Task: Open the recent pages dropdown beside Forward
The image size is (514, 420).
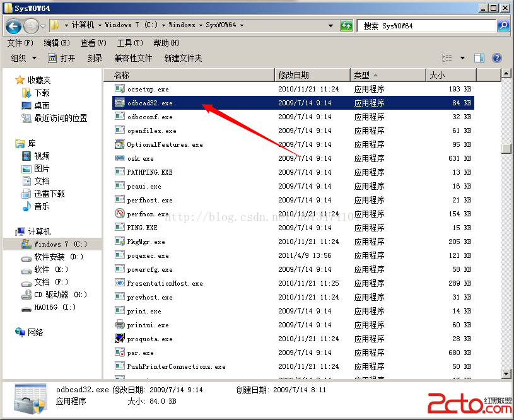Action: tap(44, 26)
